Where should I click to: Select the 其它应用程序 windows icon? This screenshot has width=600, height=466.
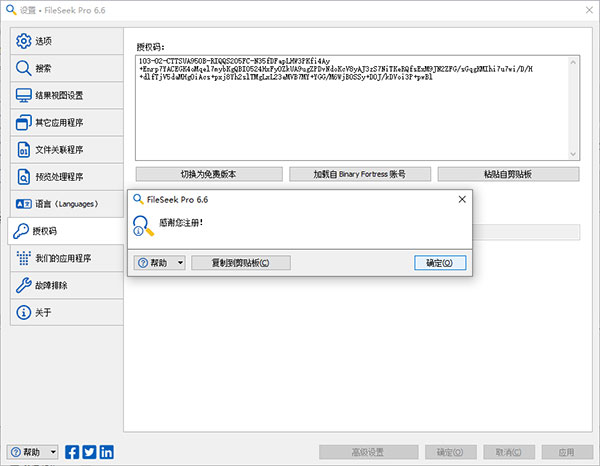tap(23, 122)
